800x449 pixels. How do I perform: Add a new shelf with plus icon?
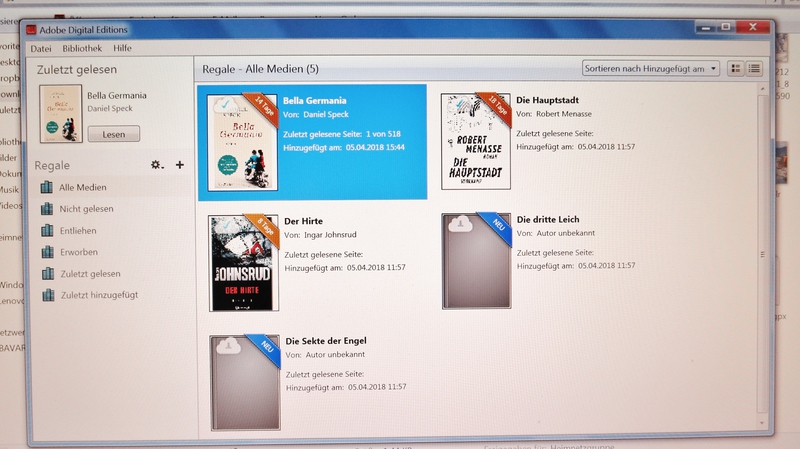[x=180, y=165]
